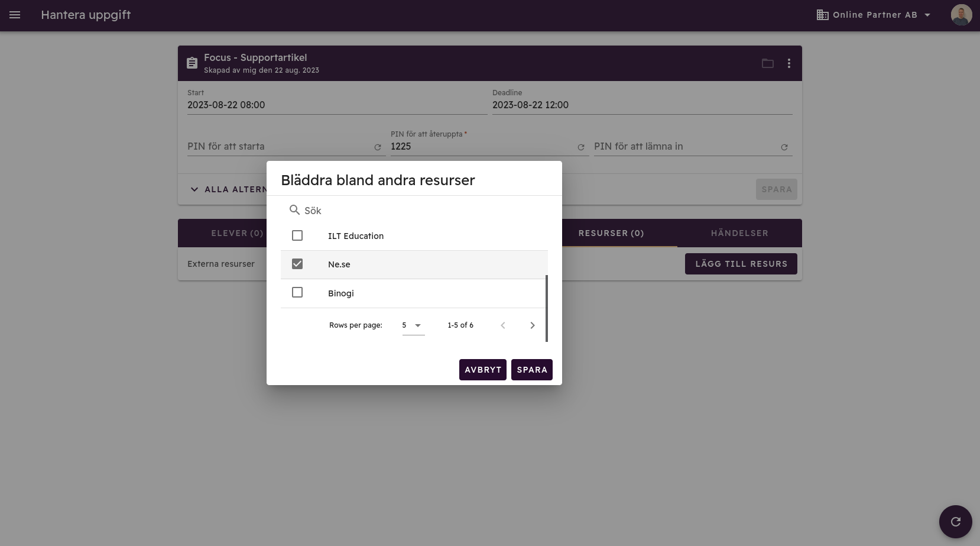Viewport: 980px width, 546px height.
Task: Switch to the Elever tab
Action: pyautogui.click(x=237, y=233)
